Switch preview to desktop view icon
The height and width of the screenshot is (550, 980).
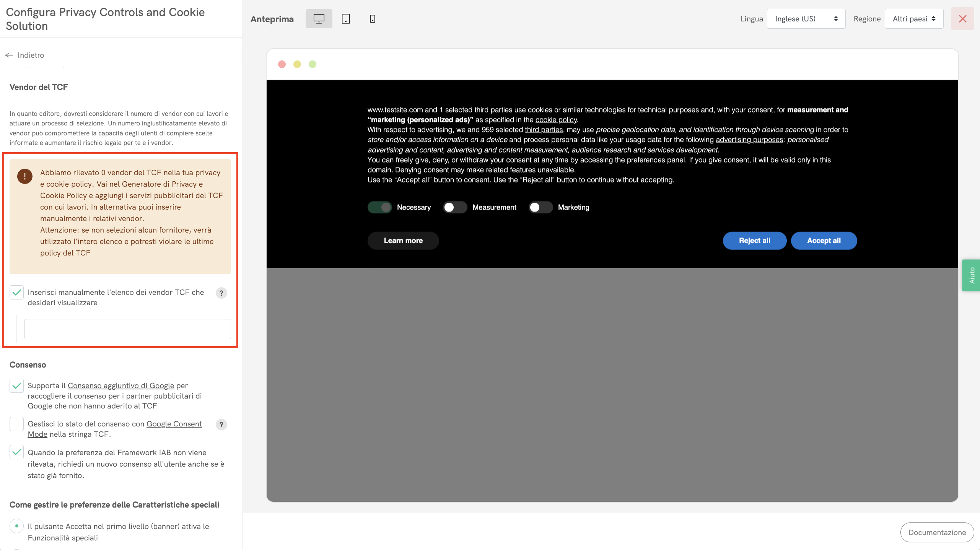pyautogui.click(x=319, y=19)
